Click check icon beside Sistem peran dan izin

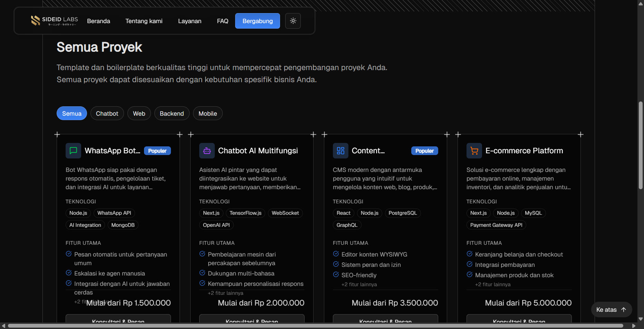[x=336, y=264]
